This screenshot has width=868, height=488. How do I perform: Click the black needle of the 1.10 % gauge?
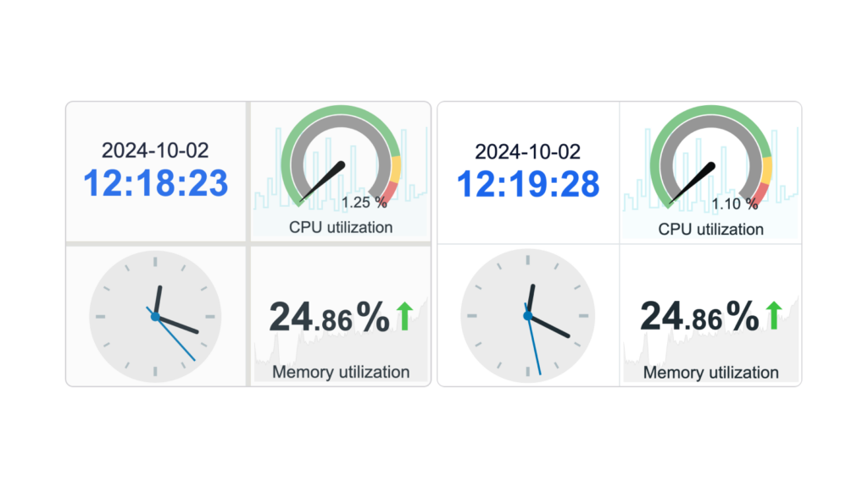point(693,183)
